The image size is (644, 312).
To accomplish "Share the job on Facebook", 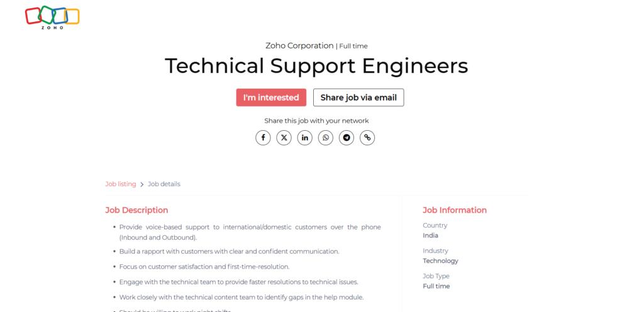I will coord(263,138).
